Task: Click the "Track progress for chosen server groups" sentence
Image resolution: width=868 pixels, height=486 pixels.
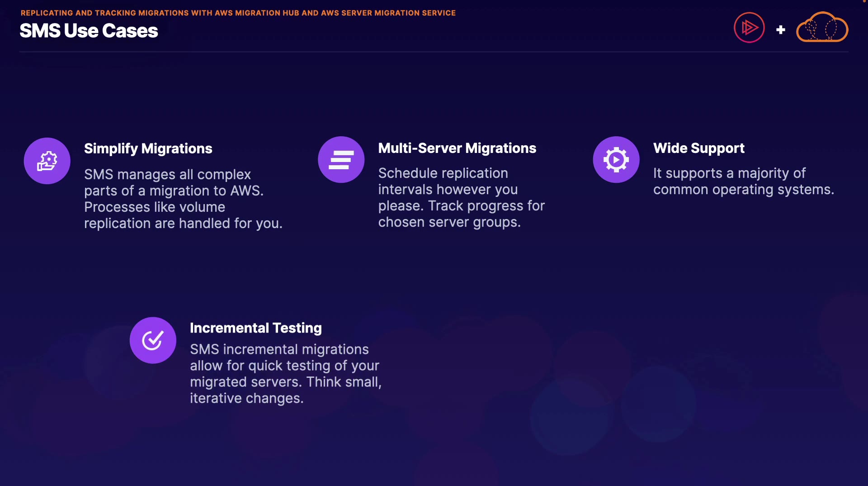Action: 461,214
